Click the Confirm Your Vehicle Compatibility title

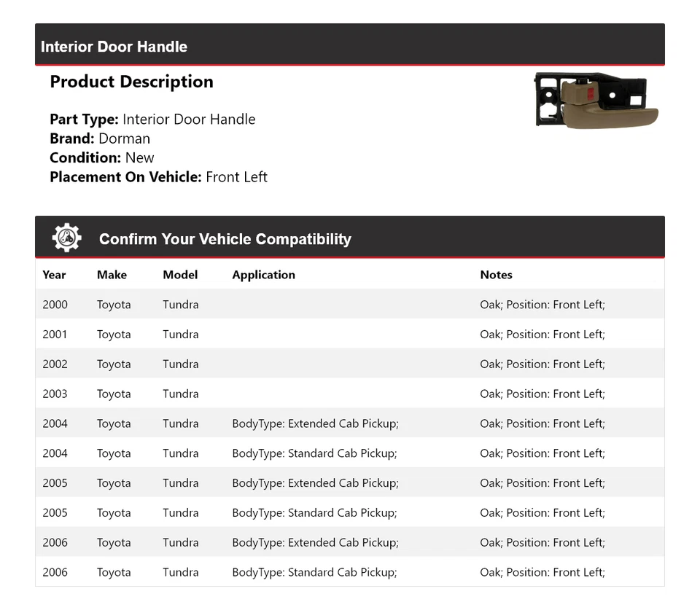point(225,239)
